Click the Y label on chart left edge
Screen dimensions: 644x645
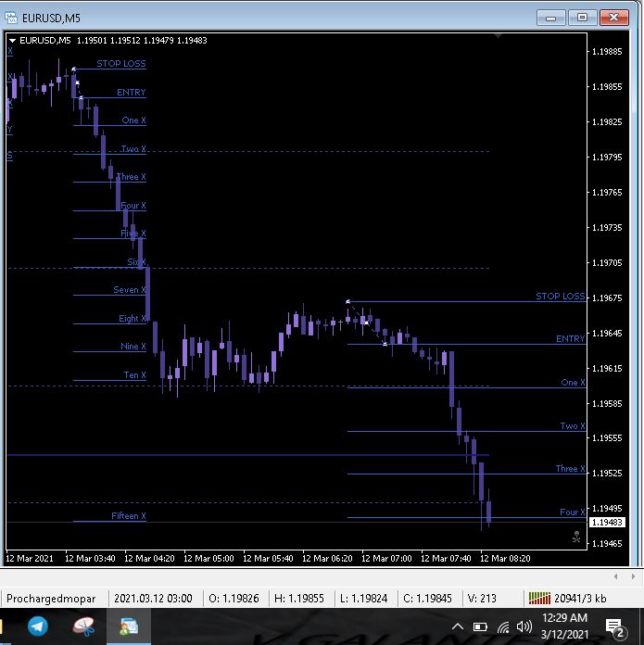click(10, 130)
